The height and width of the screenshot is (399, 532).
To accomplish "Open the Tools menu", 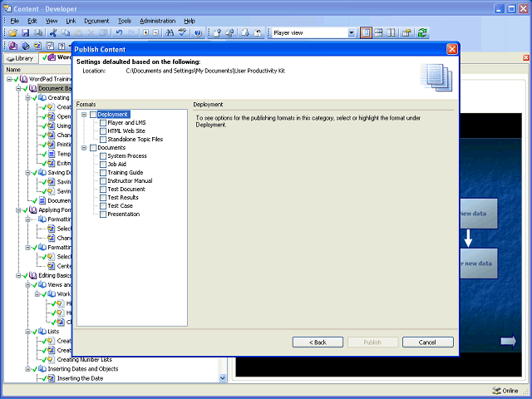I will pos(125,21).
